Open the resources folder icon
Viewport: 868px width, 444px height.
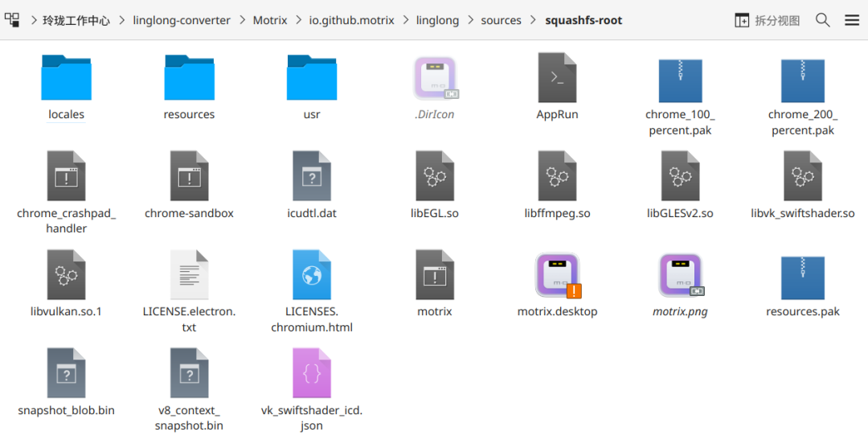click(x=190, y=77)
